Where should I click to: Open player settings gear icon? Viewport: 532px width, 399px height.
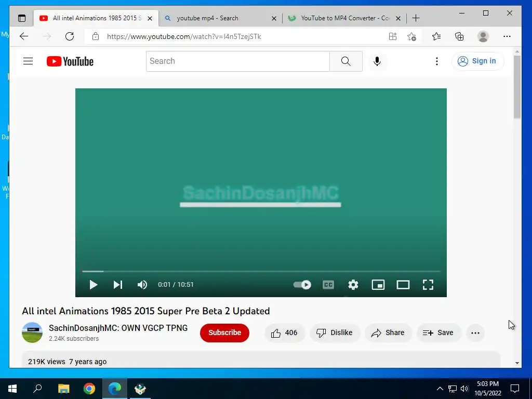[x=353, y=285]
